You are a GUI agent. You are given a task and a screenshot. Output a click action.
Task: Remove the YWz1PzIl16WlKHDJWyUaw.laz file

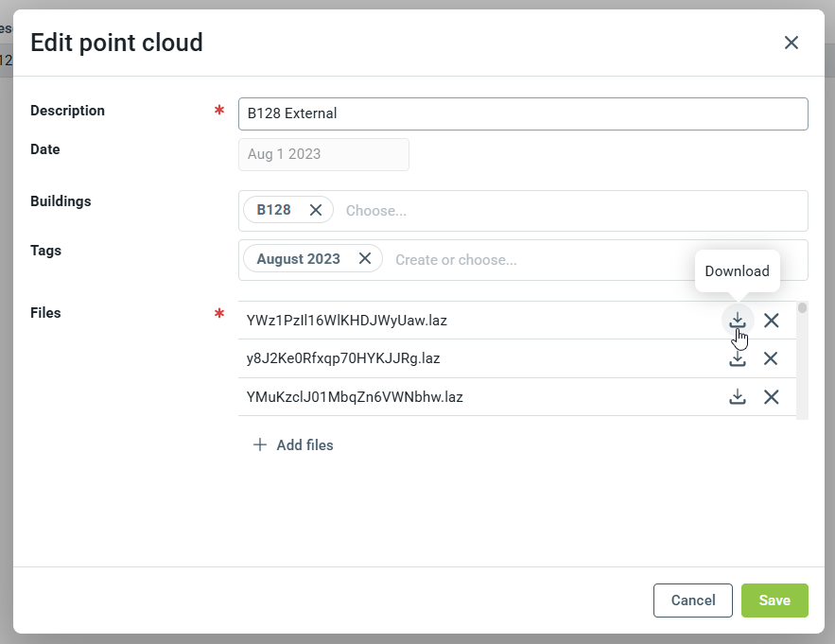[x=772, y=321]
